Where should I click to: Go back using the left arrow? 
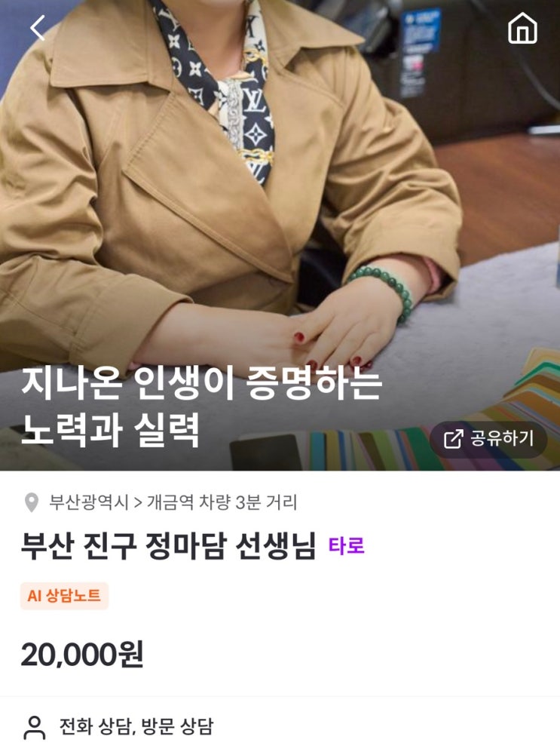38,28
